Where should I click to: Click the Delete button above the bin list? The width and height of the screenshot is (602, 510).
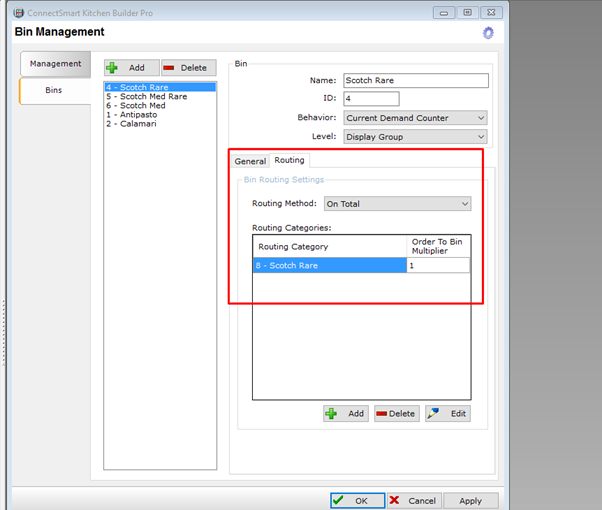click(187, 68)
